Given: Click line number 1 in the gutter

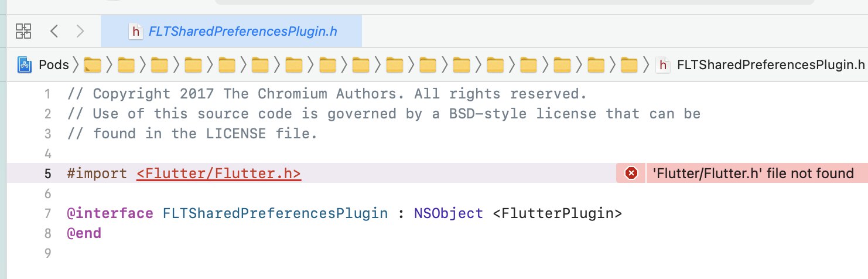Looking at the screenshot, I should [47, 94].
